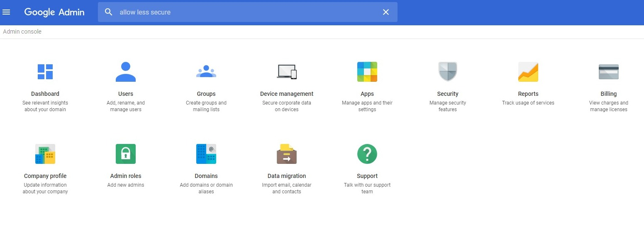Click 'Manage apps and their settings' text
644x246 pixels.
pos(367,106)
